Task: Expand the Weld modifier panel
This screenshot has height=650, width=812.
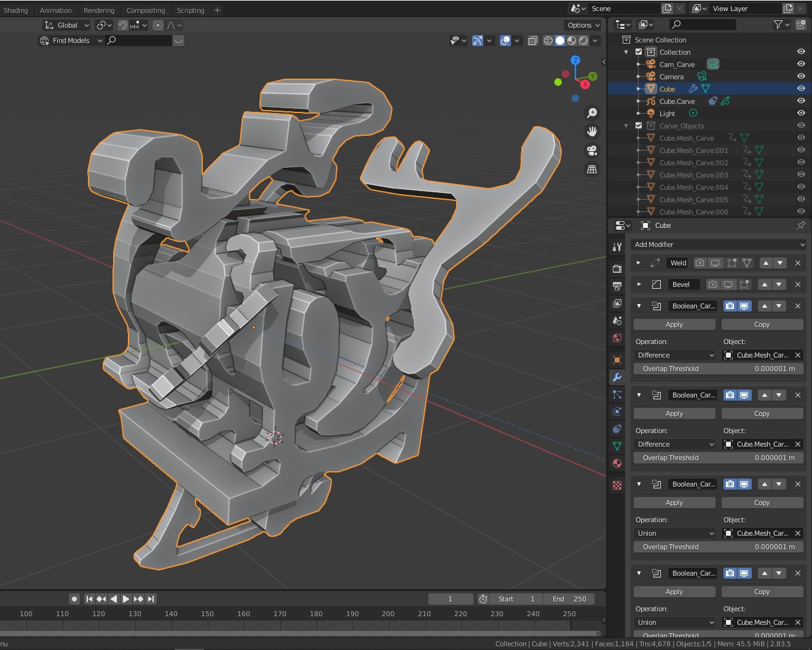Action: point(639,263)
